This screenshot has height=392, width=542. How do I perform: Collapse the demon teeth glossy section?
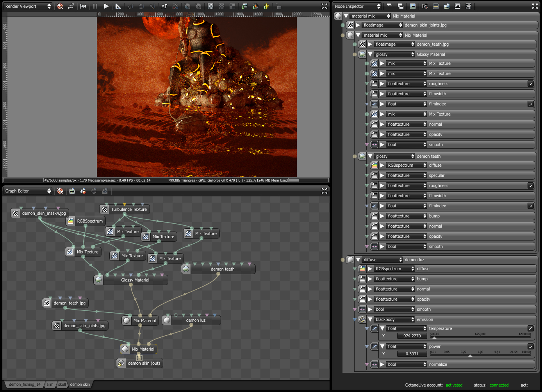[x=370, y=156]
